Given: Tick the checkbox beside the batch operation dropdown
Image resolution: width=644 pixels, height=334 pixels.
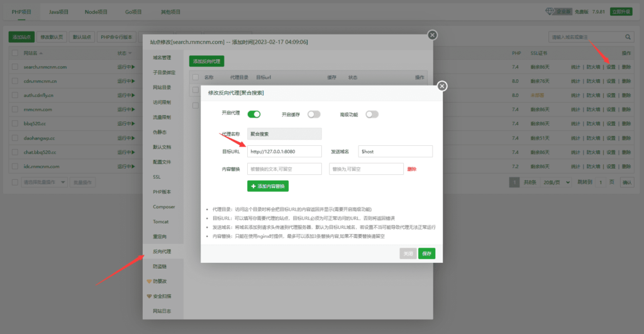Looking at the screenshot, I should pyautogui.click(x=15, y=182).
